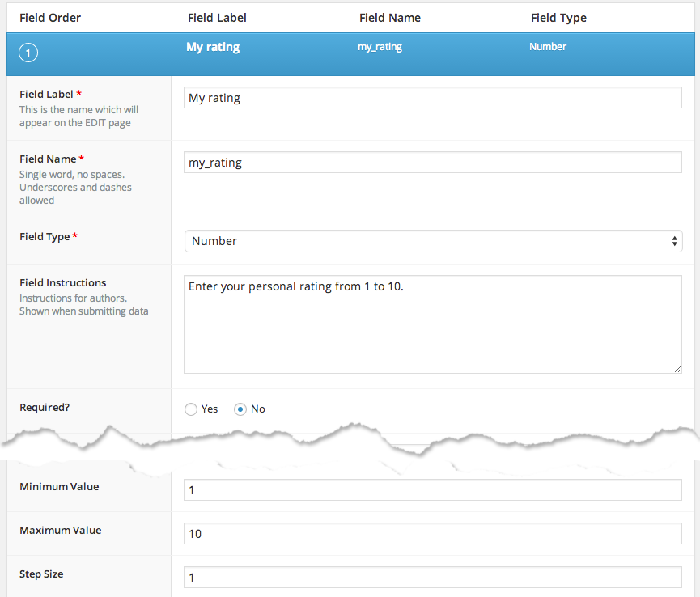Open the Field Type dropdown showing Number
The height and width of the screenshot is (597, 700).
432,241
